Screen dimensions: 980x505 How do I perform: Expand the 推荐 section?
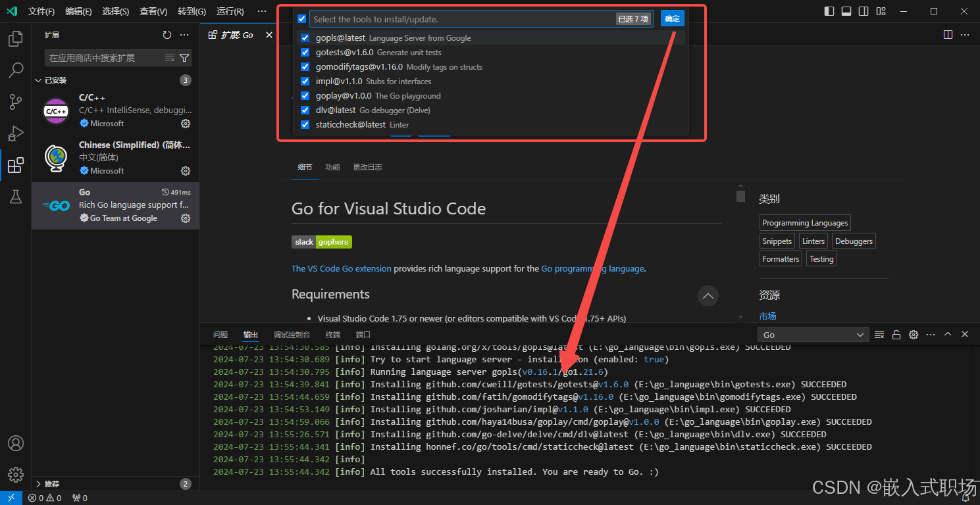coord(115,484)
